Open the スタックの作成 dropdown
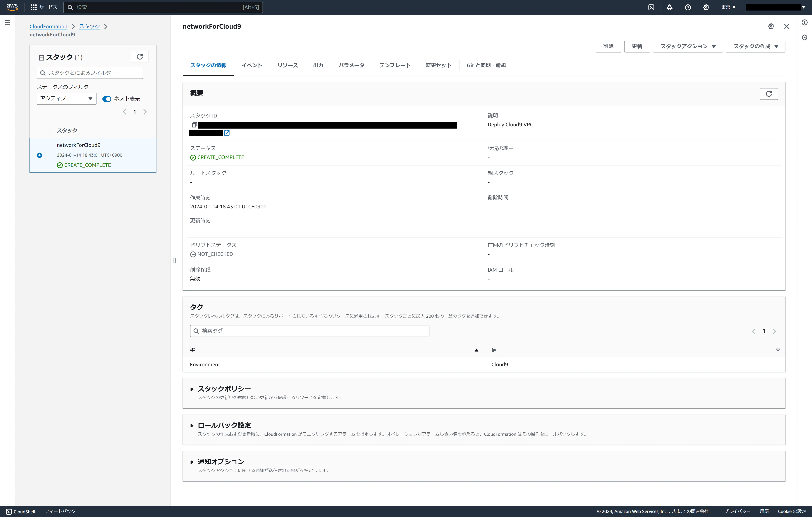Viewport: 812px width, 517px height. (755, 47)
